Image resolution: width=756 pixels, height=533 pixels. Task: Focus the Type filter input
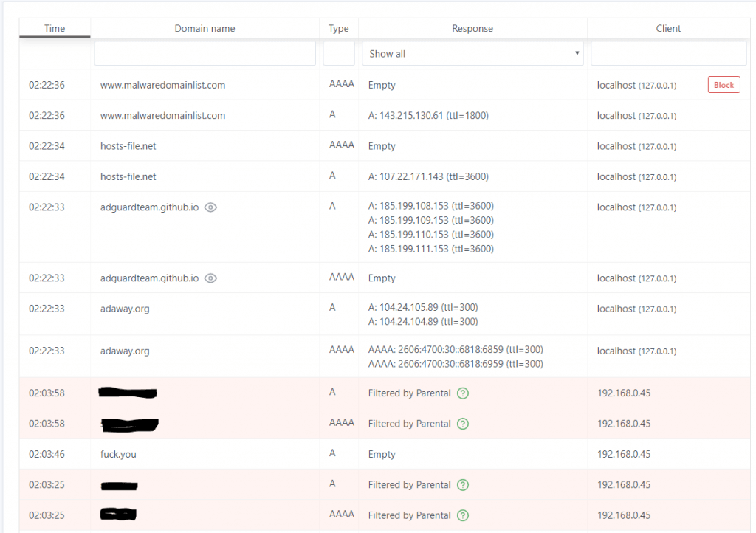tap(338, 53)
